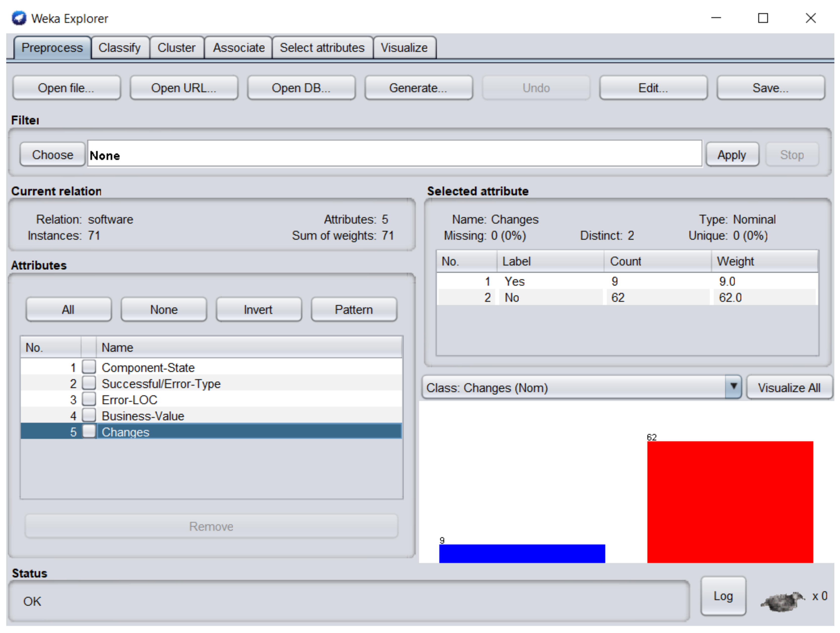
Task: Click the Weka Explorer title bar logo
Action: pos(19,18)
